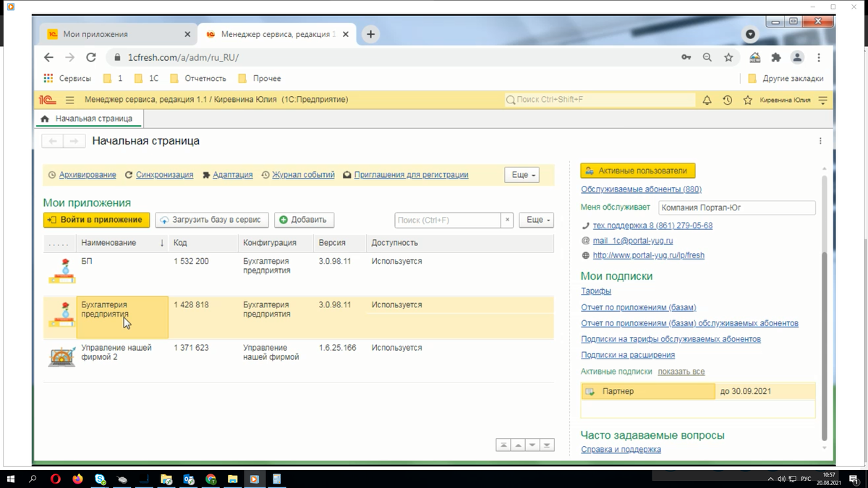Switch to the Мои приложения browser tab
Screen dimensions: 868x488
pyautogui.click(x=119, y=34)
